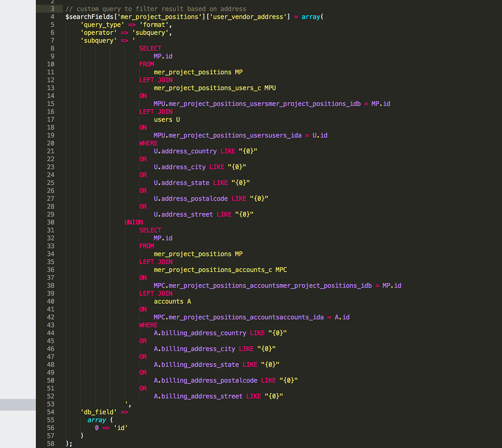Click the 'query_type' string on line 5

[101, 25]
